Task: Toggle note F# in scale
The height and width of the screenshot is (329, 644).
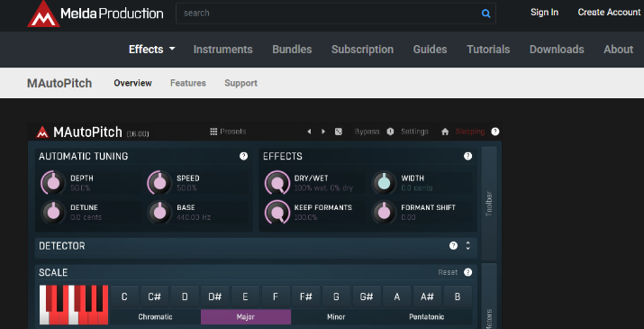Action: (x=306, y=297)
